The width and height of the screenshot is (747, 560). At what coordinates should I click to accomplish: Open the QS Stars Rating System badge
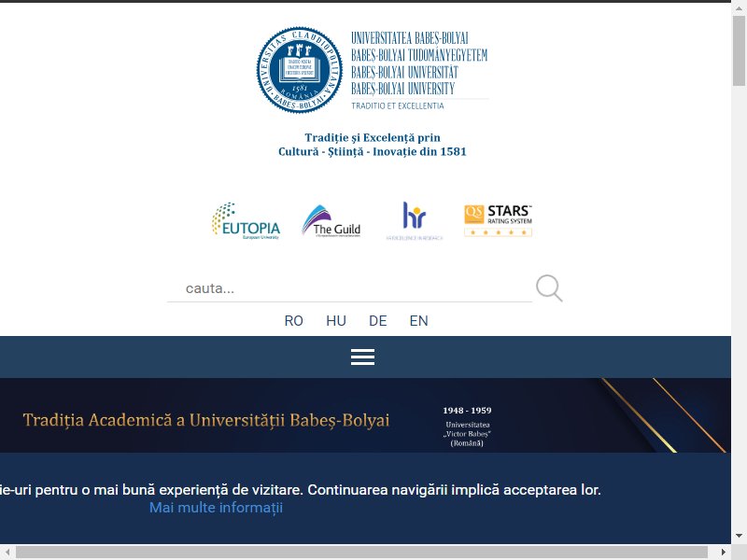pyautogui.click(x=499, y=220)
